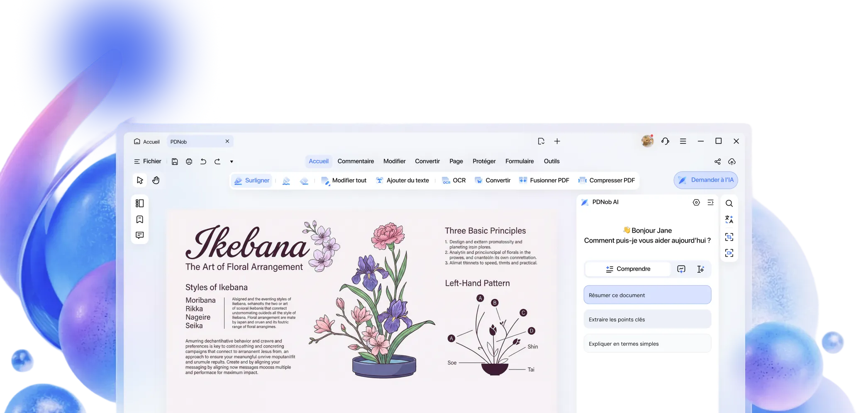Upload document to cloud
The width and height of the screenshot is (868, 413).
pyautogui.click(x=732, y=162)
